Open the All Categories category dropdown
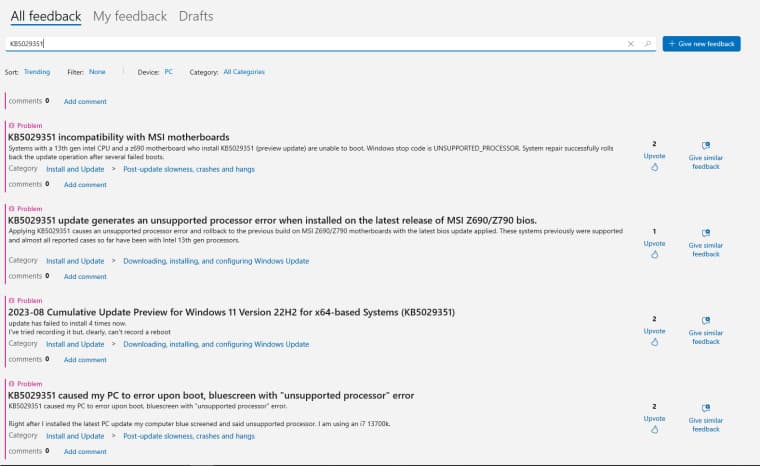The height and width of the screenshot is (466, 760). 244,72
